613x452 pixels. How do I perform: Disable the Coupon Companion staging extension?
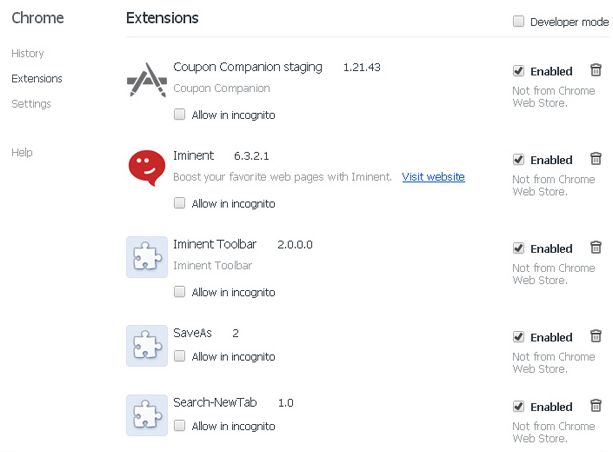pyautogui.click(x=518, y=71)
